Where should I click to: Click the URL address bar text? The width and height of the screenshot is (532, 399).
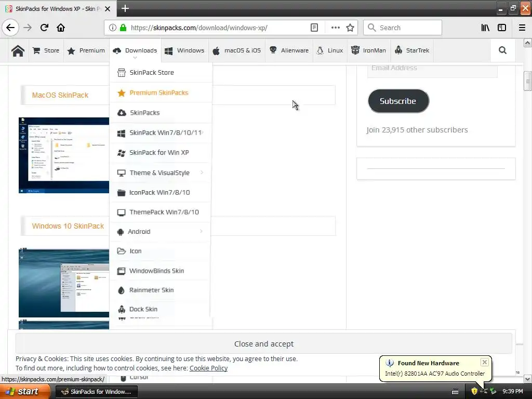[199, 28]
